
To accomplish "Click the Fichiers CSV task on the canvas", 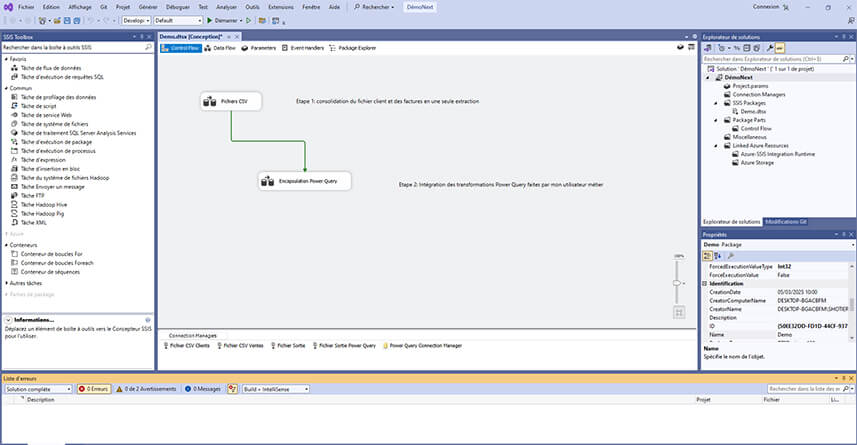I will coord(231,101).
